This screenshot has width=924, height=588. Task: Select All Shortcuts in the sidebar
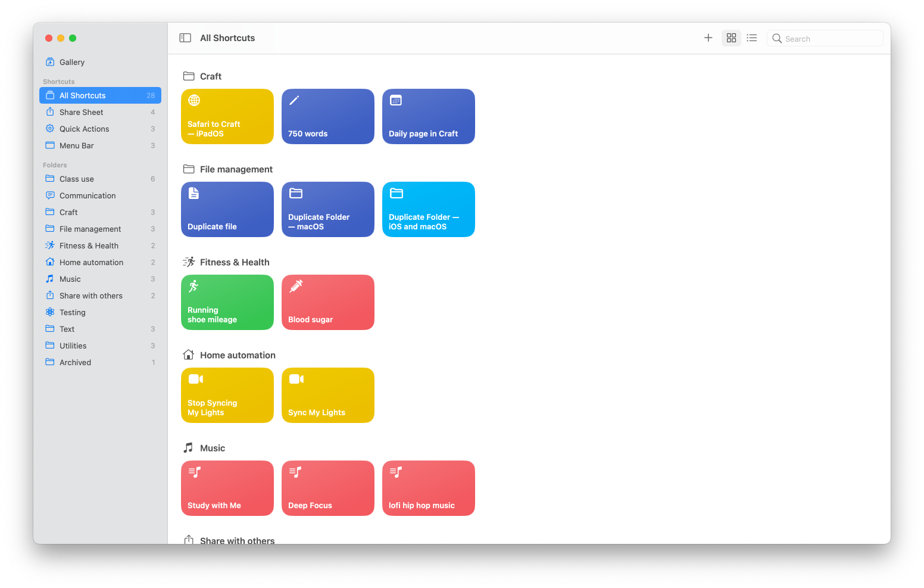pos(82,95)
